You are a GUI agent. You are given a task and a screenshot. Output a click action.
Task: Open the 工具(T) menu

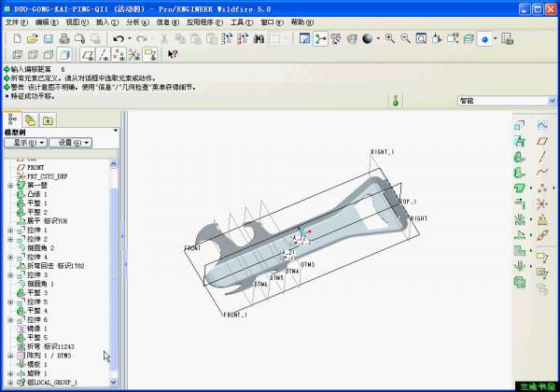[242, 21]
